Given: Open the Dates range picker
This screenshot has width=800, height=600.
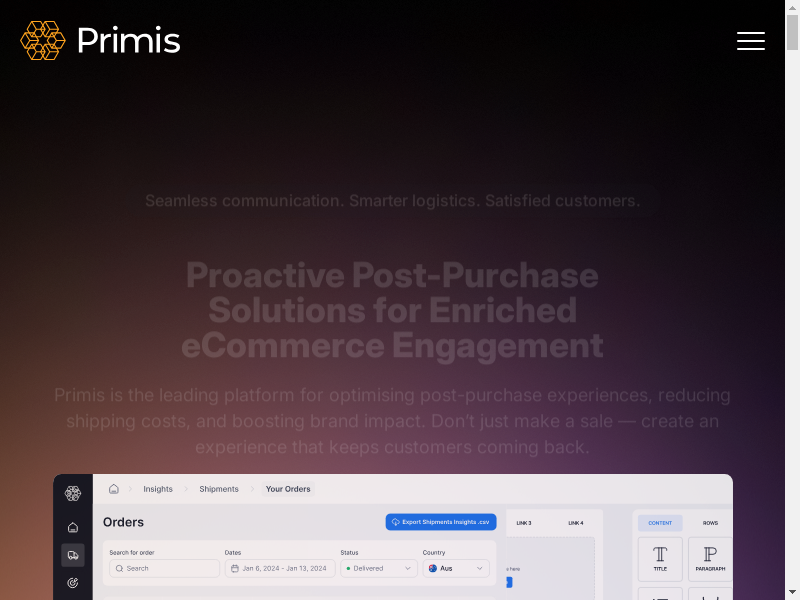Looking at the screenshot, I should (279, 568).
